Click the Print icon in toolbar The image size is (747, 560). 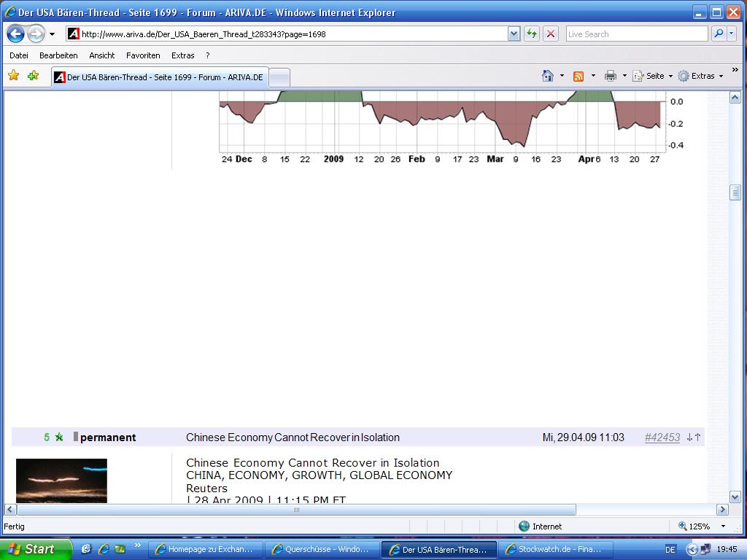(x=611, y=76)
